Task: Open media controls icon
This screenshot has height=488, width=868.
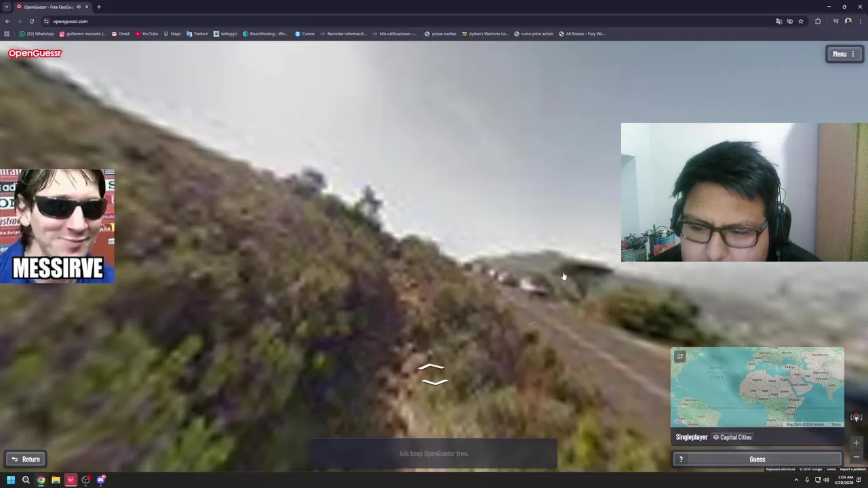Action: [835, 21]
